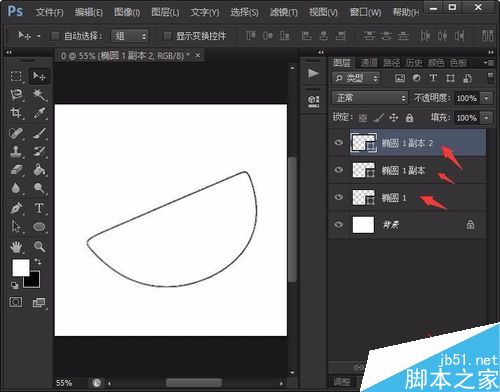Select the Path Selection tool
This screenshot has width=500, height=392.
point(16,227)
